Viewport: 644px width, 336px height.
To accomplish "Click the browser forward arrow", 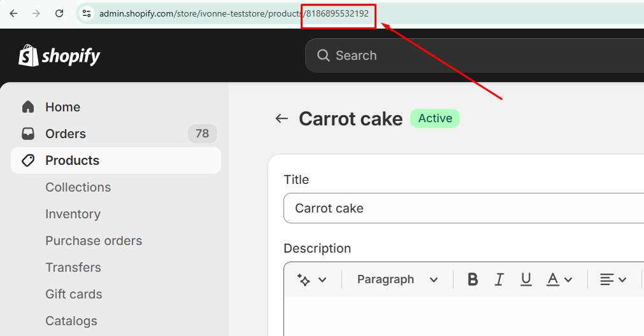I will click(36, 13).
